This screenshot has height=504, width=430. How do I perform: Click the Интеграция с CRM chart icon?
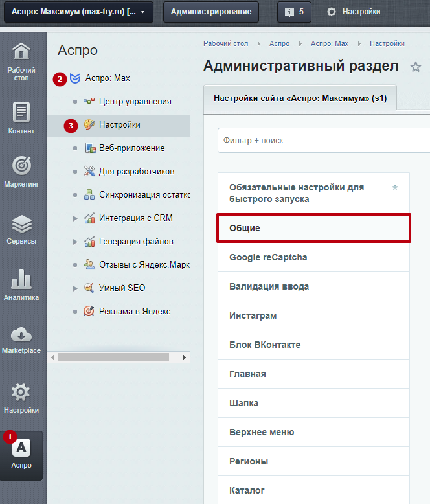point(89,218)
